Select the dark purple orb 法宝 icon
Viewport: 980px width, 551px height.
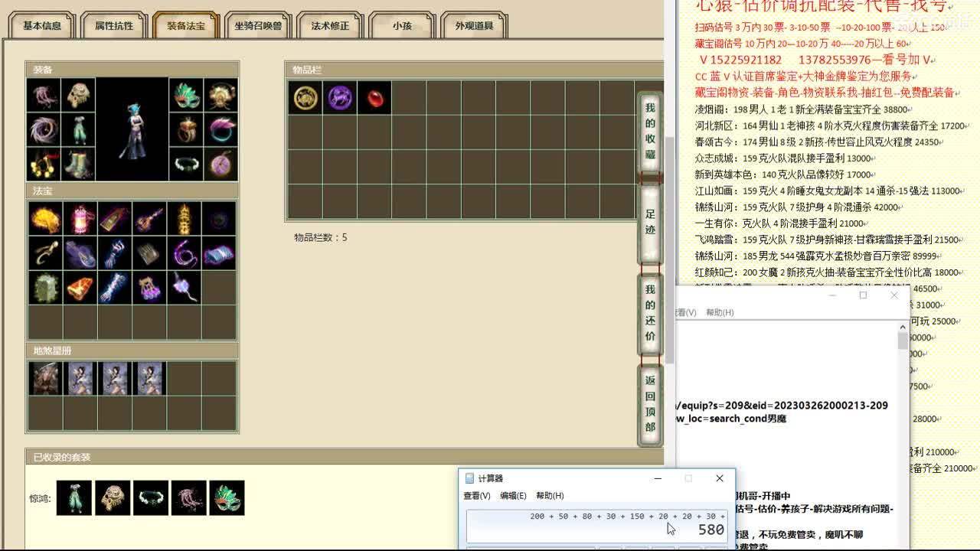220,219
